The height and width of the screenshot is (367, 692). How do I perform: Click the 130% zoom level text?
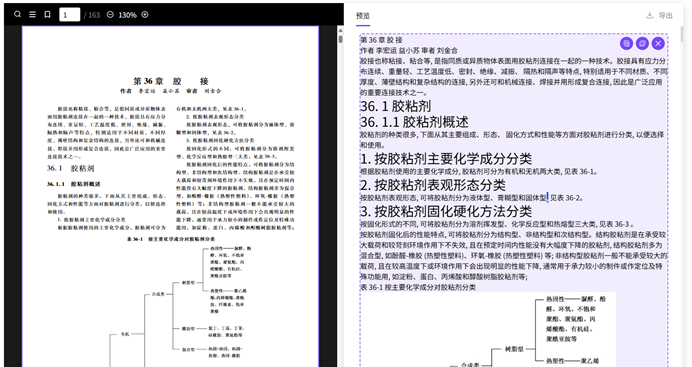(127, 15)
